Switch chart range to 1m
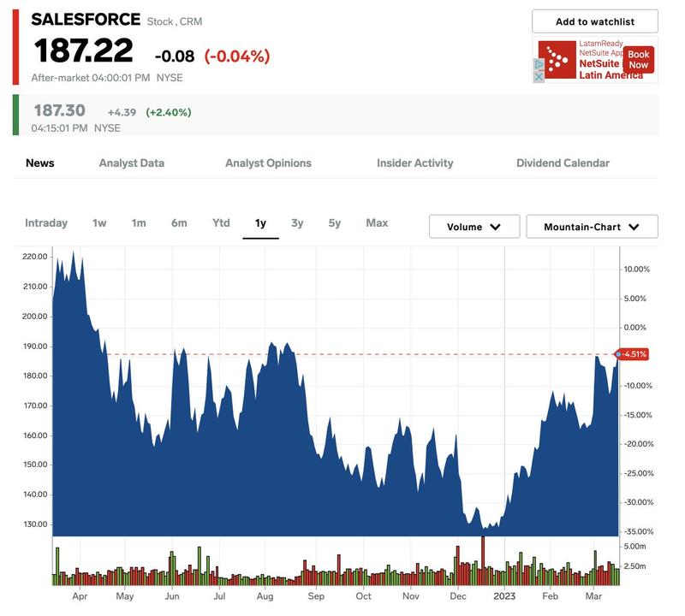Screen dimensions: 685x616 click(139, 223)
